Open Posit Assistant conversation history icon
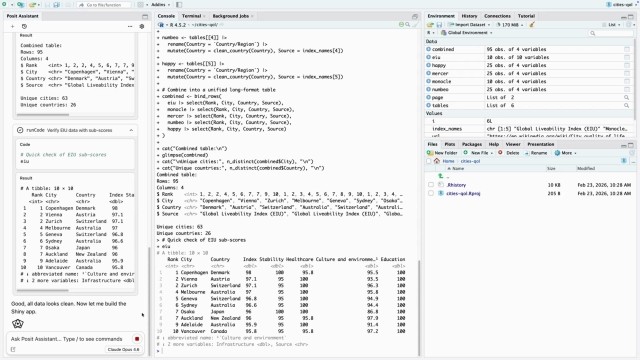640x360 pixels. tap(24, 26)
